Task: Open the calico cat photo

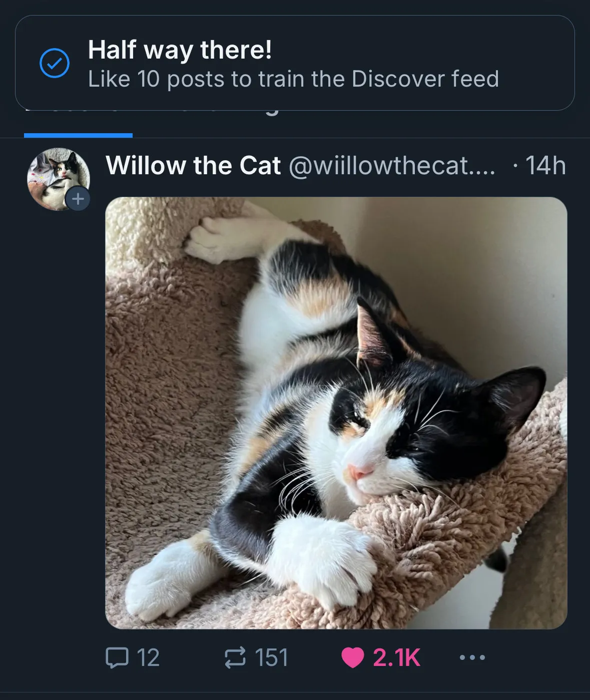Action: [336, 413]
